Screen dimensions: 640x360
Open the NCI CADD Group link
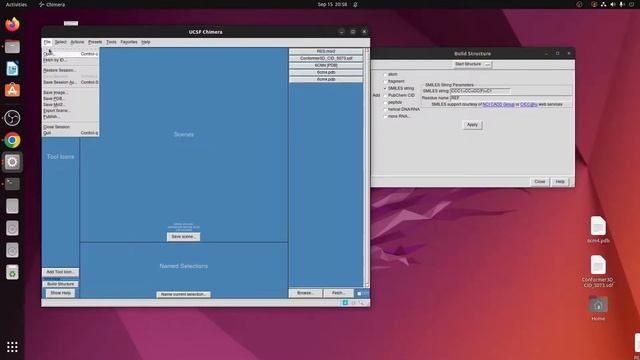tap(498, 104)
